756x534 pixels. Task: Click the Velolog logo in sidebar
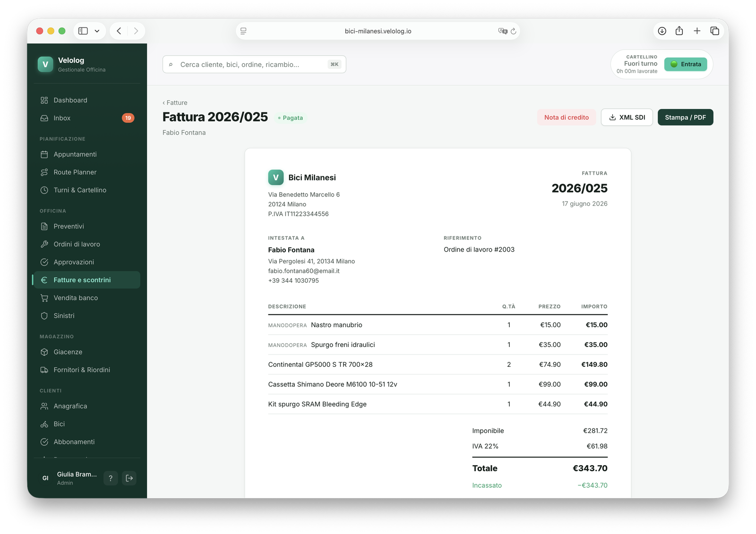[x=45, y=64]
